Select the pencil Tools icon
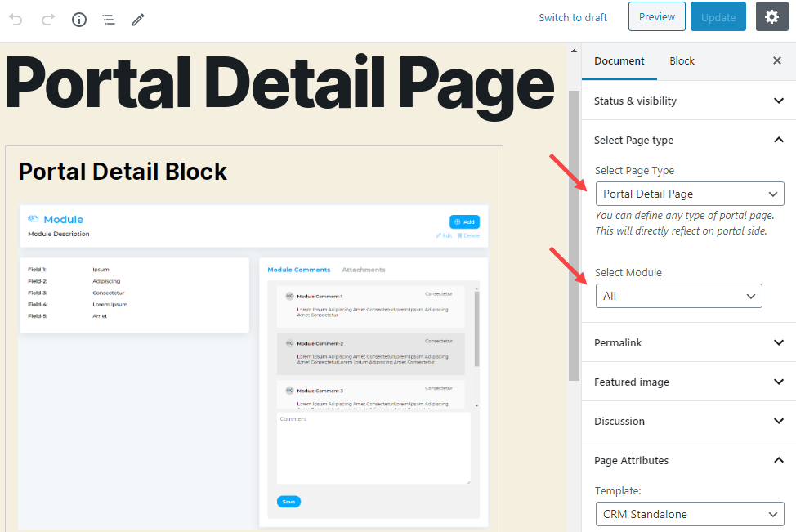 (x=138, y=19)
